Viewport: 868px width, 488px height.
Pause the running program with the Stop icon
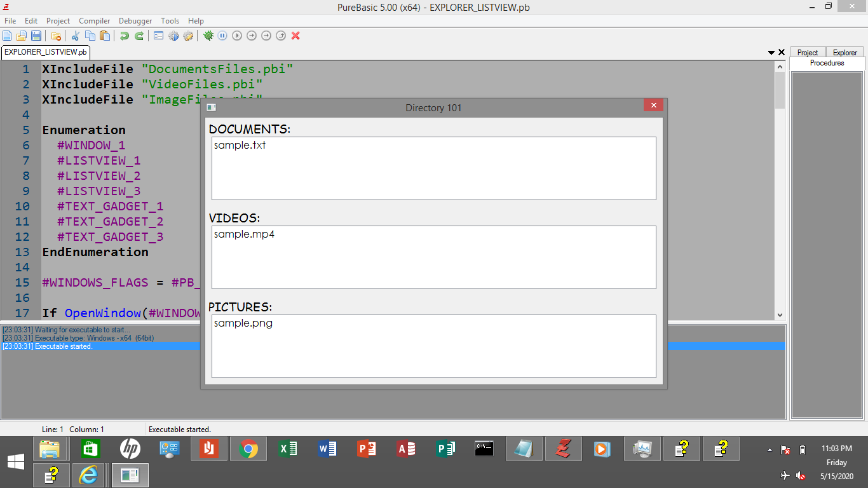click(x=222, y=36)
